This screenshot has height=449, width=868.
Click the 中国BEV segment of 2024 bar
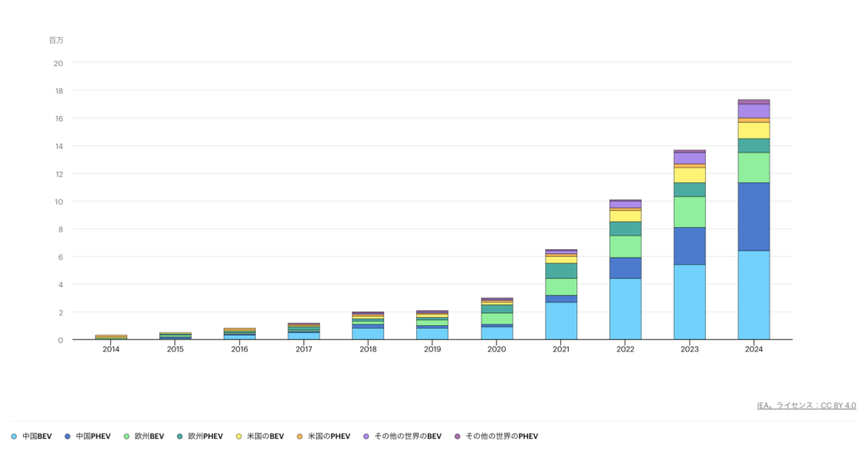tap(754, 295)
